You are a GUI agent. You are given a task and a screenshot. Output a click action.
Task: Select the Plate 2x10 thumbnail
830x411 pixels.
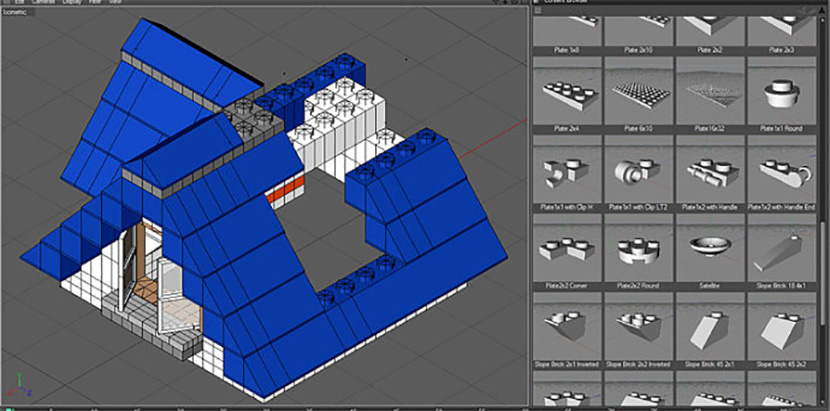coord(638,31)
